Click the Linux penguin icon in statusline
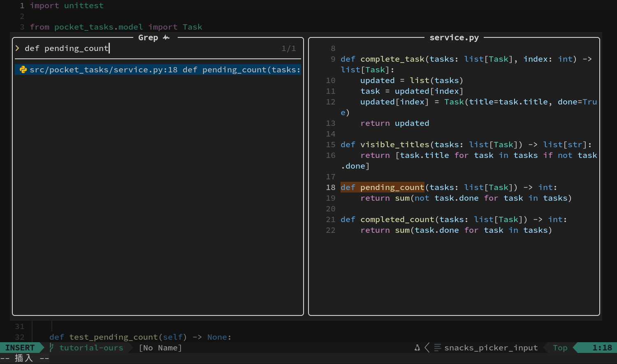This screenshot has height=364, width=617. [417, 348]
